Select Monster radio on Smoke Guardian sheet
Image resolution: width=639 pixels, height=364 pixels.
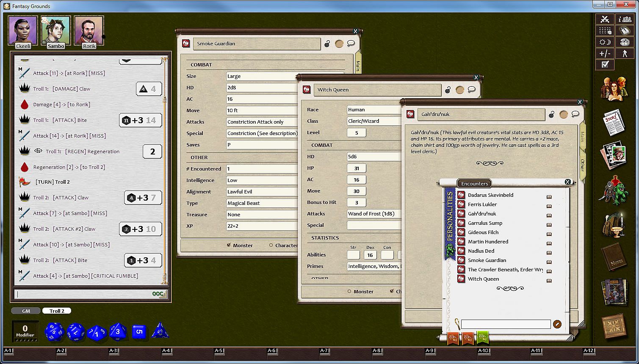229,245
